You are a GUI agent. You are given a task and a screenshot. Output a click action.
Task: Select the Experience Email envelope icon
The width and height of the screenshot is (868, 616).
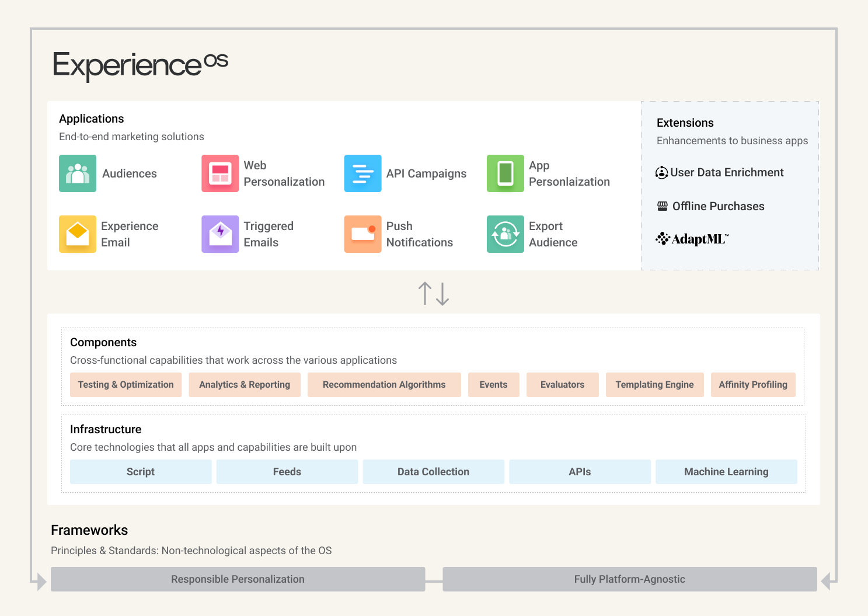(77, 234)
